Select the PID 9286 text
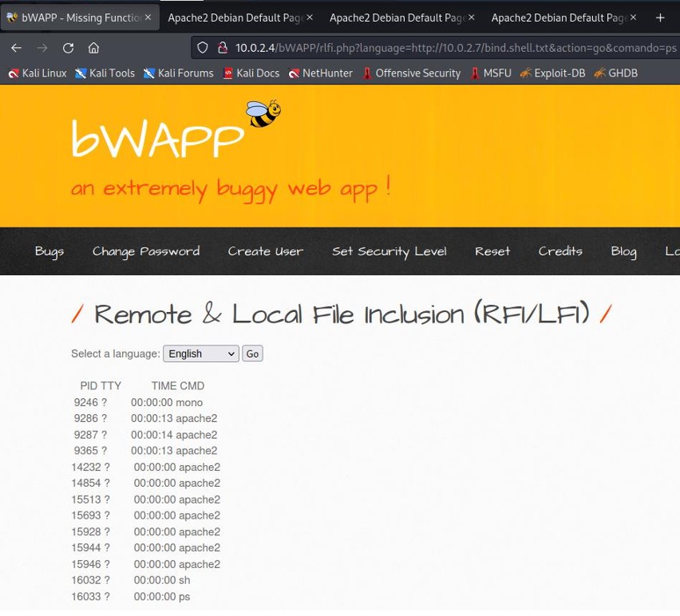The image size is (680, 616). point(86,418)
